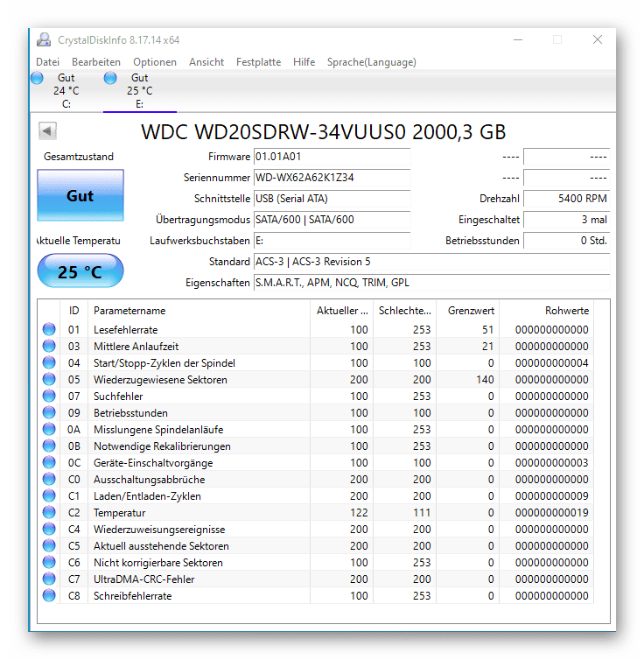Click worst value 111 in Temperatur row
The image size is (644, 660).
click(422, 513)
